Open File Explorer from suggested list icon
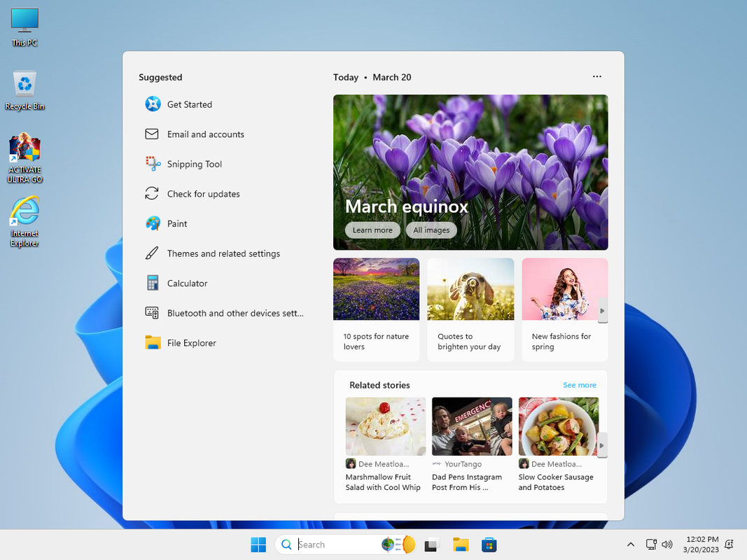The height and width of the screenshot is (560, 747). 153,342
